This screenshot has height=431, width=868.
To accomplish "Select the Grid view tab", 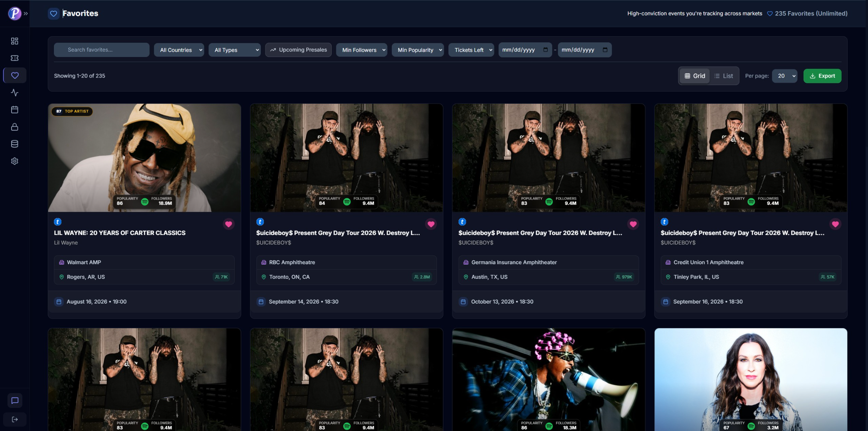I will pos(694,75).
